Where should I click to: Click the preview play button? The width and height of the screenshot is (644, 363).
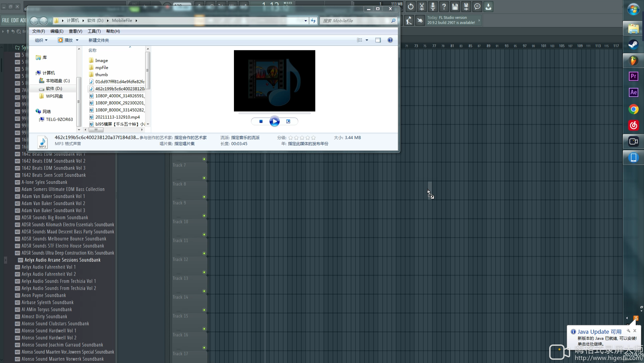275,121
